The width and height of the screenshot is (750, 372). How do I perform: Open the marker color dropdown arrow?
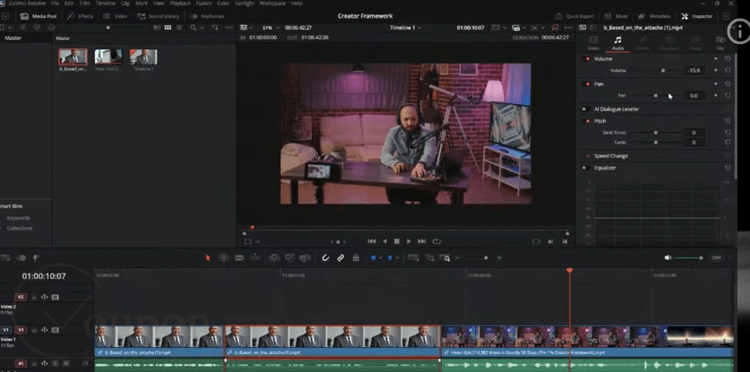[397, 258]
